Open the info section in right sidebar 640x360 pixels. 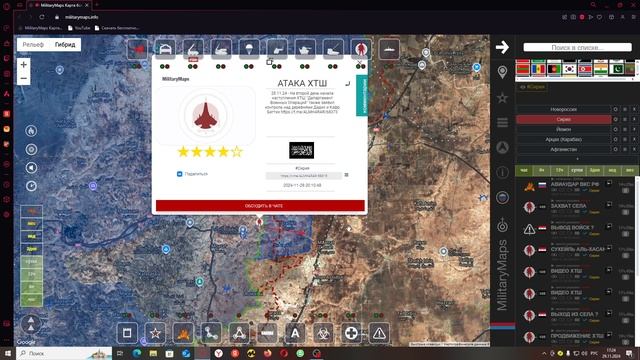pos(502,172)
